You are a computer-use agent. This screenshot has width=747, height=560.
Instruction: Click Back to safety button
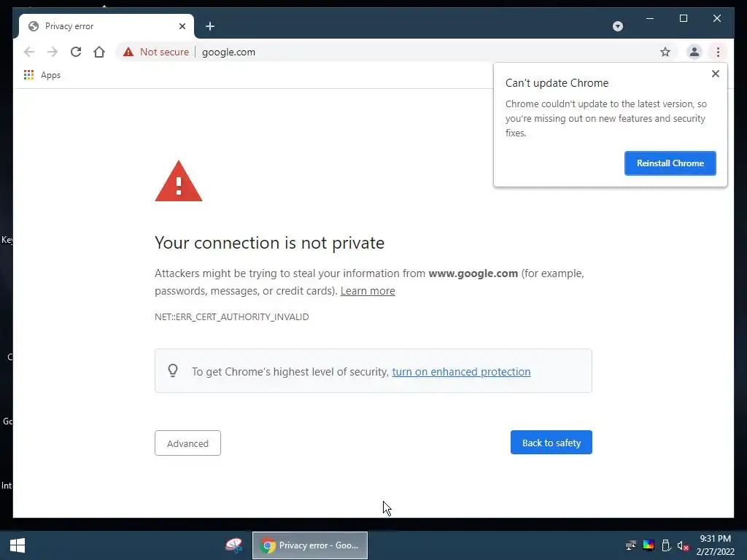[551, 443]
